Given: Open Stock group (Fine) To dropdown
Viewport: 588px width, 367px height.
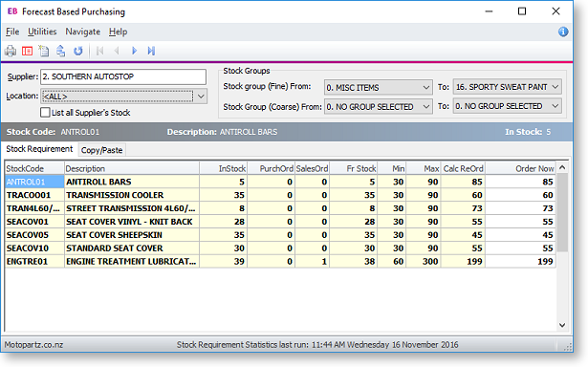Looking at the screenshot, I should click(x=555, y=87).
